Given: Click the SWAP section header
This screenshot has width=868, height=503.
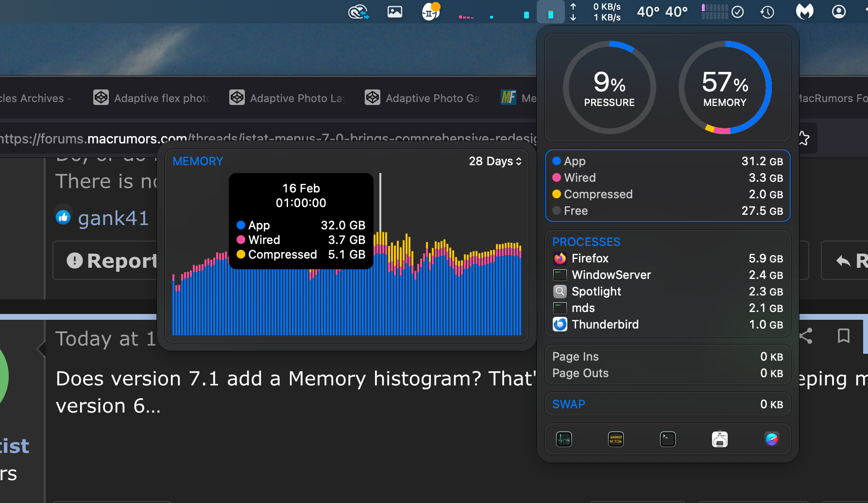Looking at the screenshot, I should (569, 404).
